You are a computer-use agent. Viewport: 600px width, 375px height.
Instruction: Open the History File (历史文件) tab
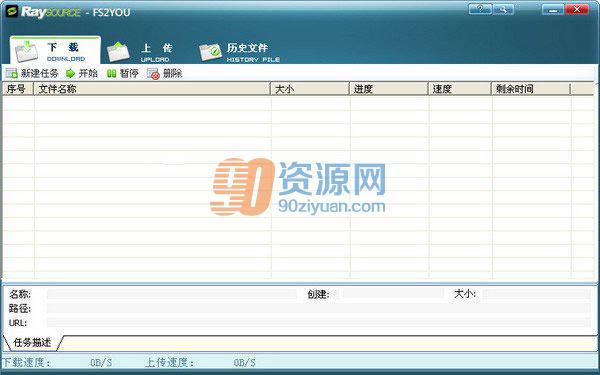pos(240,52)
